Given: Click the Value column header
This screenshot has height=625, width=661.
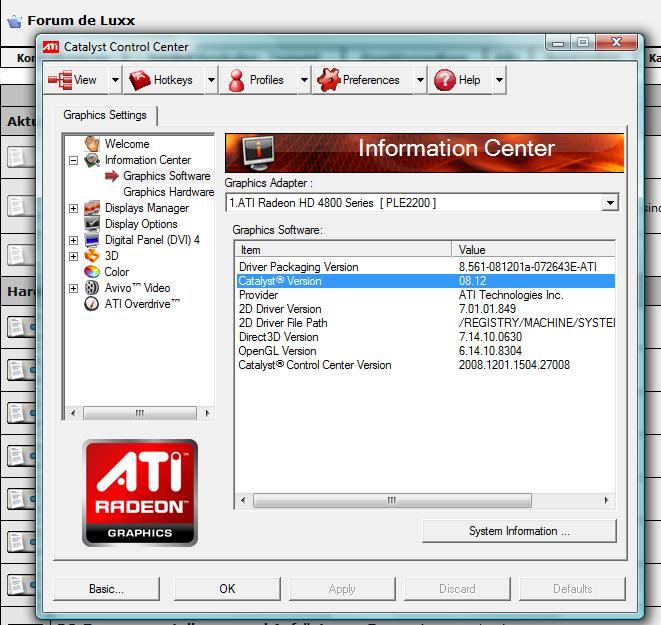Looking at the screenshot, I should [534, 249].
